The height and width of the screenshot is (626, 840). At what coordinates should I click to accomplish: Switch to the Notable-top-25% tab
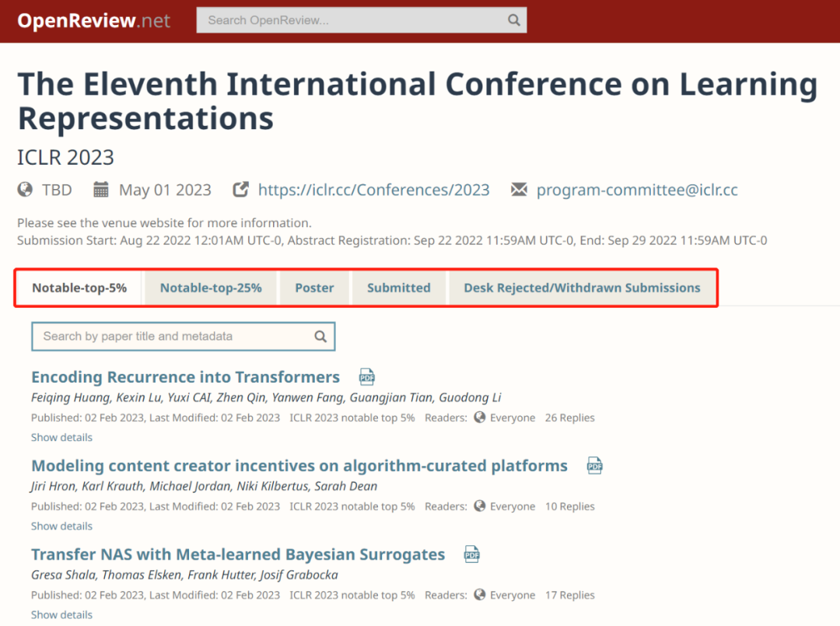click(x=210, y=287)
